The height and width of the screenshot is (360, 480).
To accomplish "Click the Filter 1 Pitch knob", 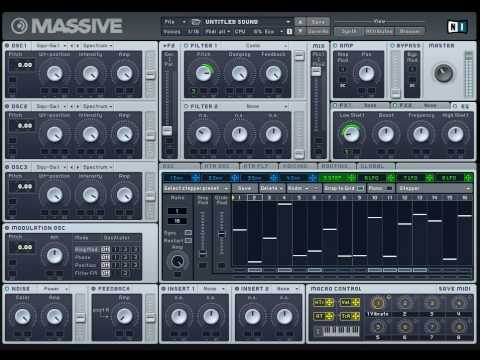I will (203, 73).
